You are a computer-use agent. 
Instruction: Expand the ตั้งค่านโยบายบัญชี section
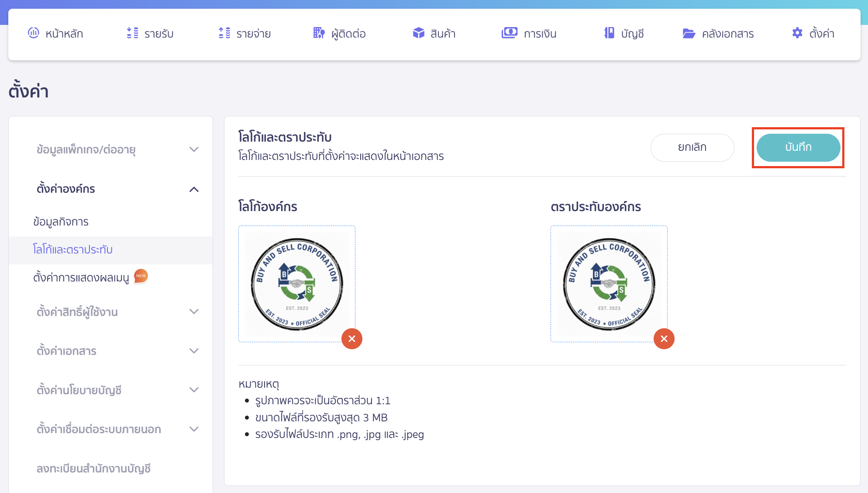(x=194, y=389)
